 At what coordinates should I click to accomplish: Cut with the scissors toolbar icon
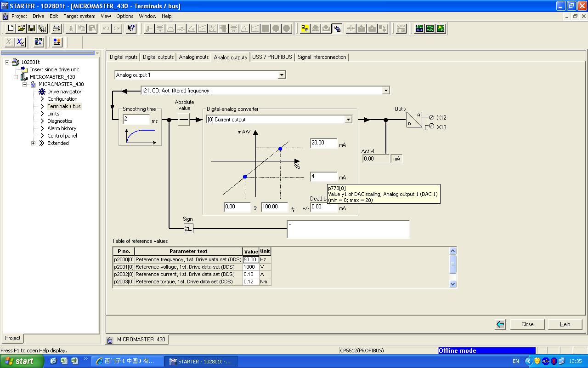71,29
